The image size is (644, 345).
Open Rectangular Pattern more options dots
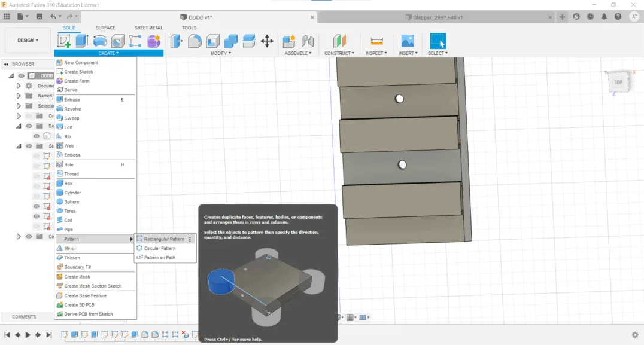[190, 239]
